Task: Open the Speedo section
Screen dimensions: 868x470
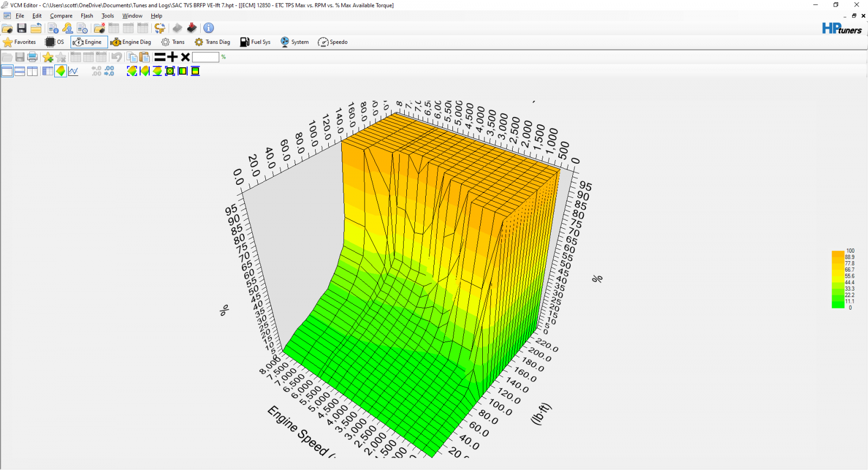Action: [333, 42]
